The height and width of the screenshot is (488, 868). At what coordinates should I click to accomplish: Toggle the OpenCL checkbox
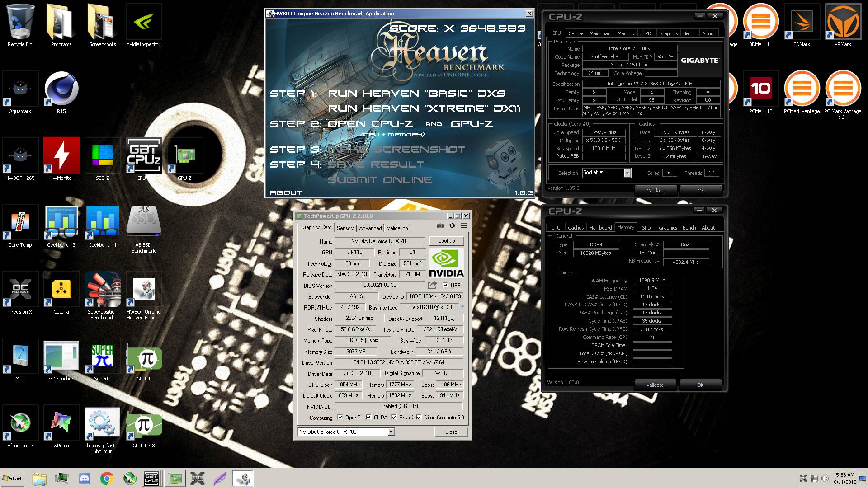[340, 418]
